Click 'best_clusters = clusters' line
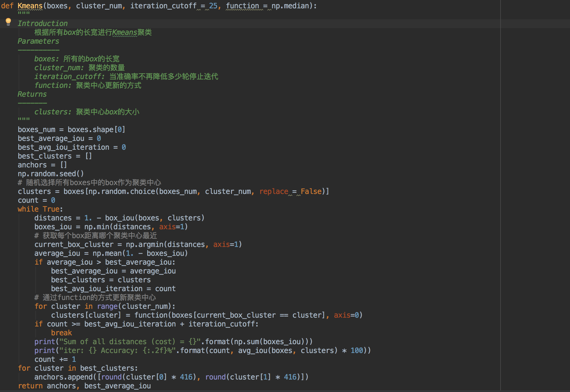The width and height of the screenshot is (570, 392). pos(101,280)
